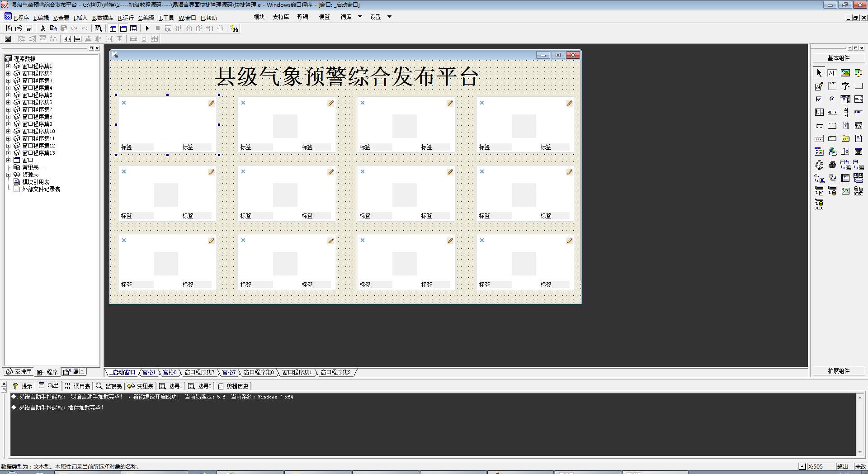
Task: Click the 基本组件 header button
Action: pos(839,58)
